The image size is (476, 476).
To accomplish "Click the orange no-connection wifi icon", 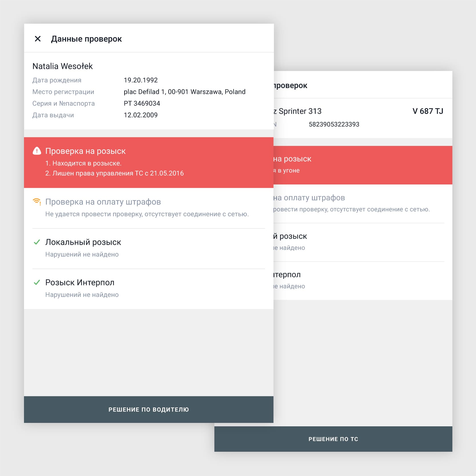I will click(37, 202).
